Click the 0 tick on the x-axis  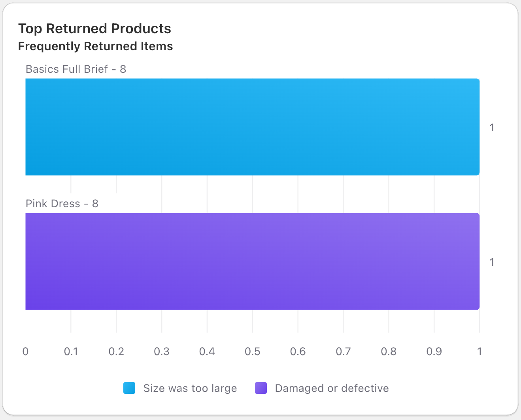26,352
